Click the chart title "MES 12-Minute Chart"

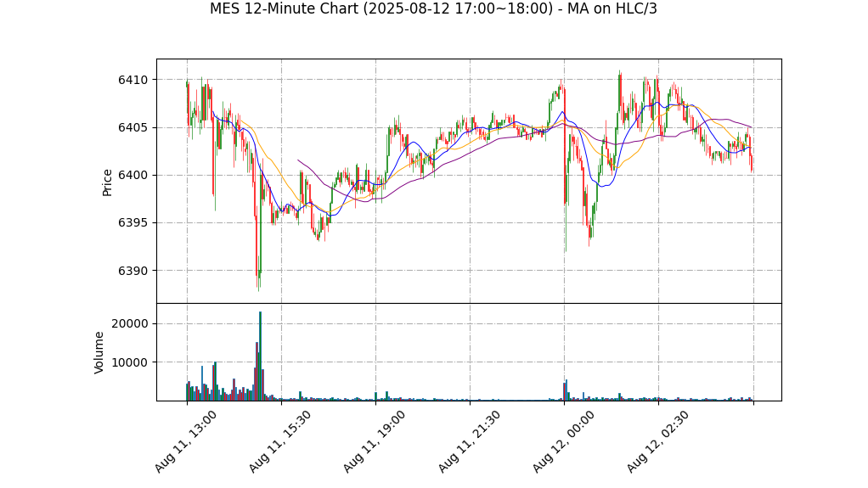pyautogui.click(x=433, y=8)
